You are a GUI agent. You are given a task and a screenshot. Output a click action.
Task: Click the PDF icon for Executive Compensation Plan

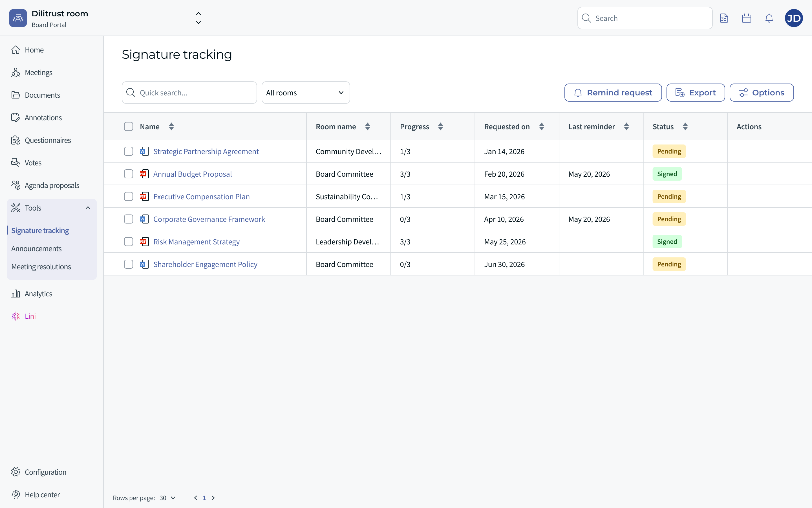(x=144, y=196)
